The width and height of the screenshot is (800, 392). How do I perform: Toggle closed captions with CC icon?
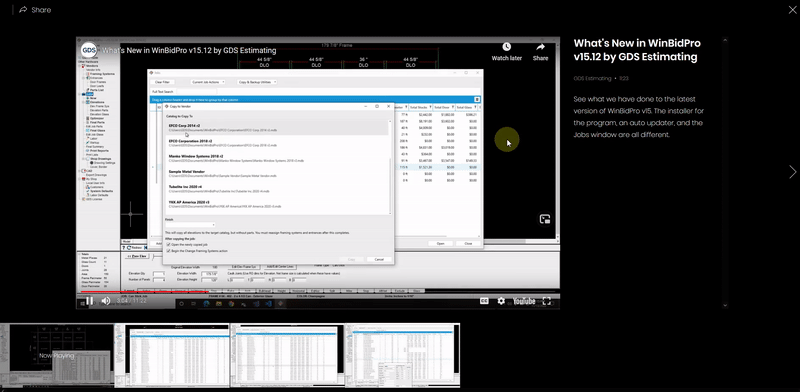click(484, 301)
